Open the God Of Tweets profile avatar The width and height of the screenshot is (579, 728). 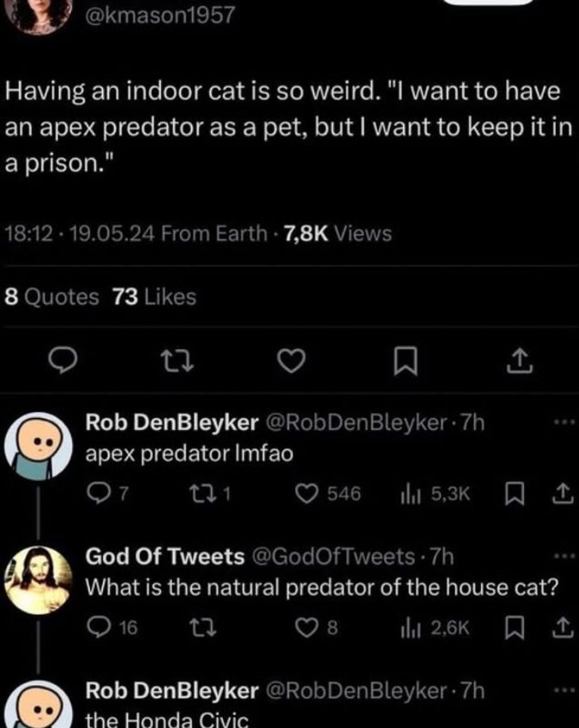(38, 579)
